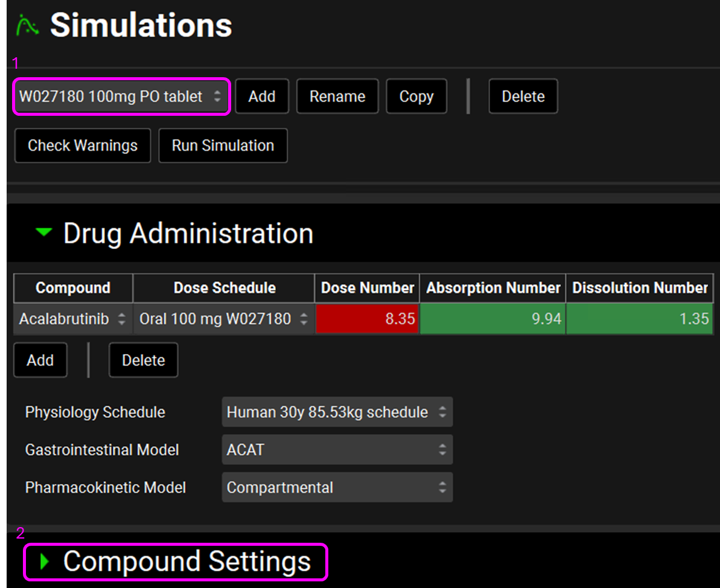
Task: Open the Physiology Schedule dropdown
Action: point(337,413)
